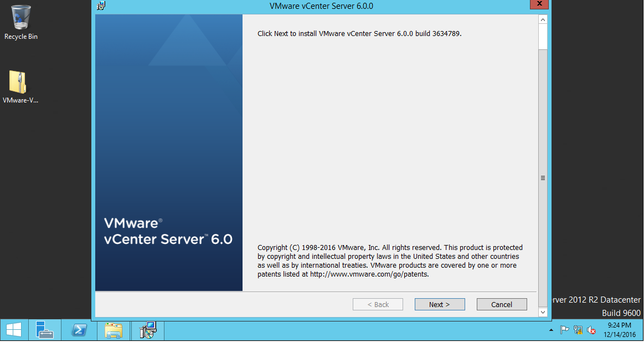Click the installer icon in the title bar
Screen dimensions: 644x342
click(x=100, y=6)
